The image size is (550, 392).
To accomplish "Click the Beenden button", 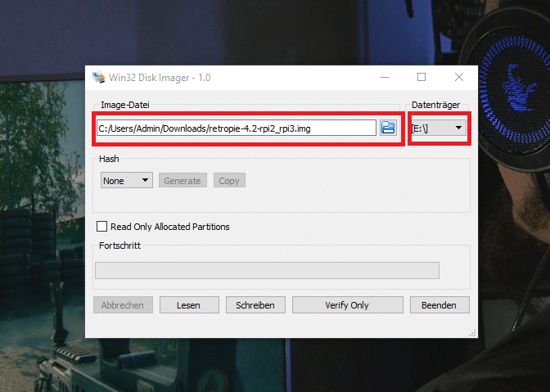I will (440, 305).
